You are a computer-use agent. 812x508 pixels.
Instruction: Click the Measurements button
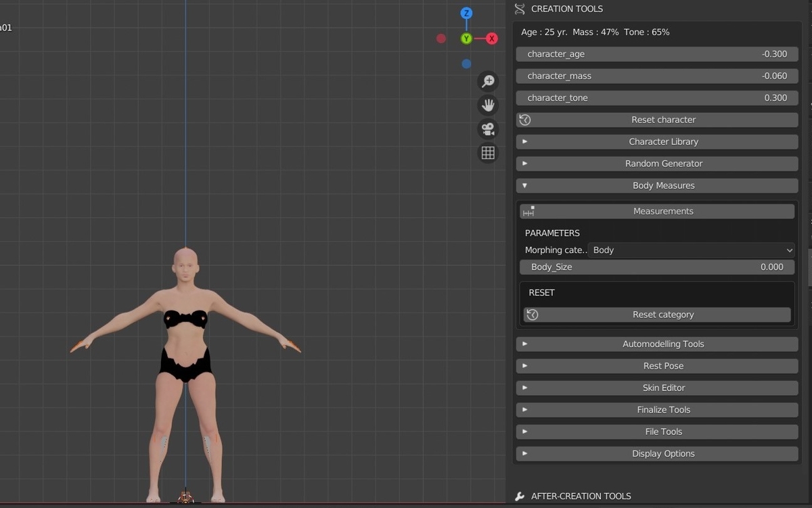pyautogui.click(x=657, y=211)
